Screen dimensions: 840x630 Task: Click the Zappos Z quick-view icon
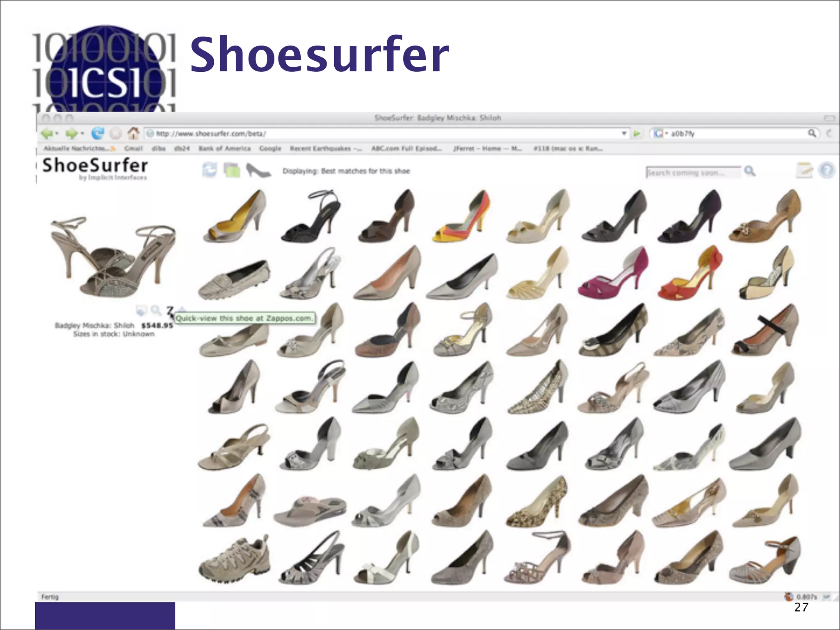[170, 310]
